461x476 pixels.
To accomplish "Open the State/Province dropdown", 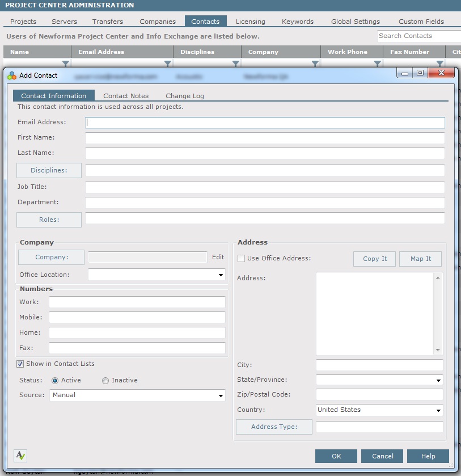I will (x=438, y=380).
